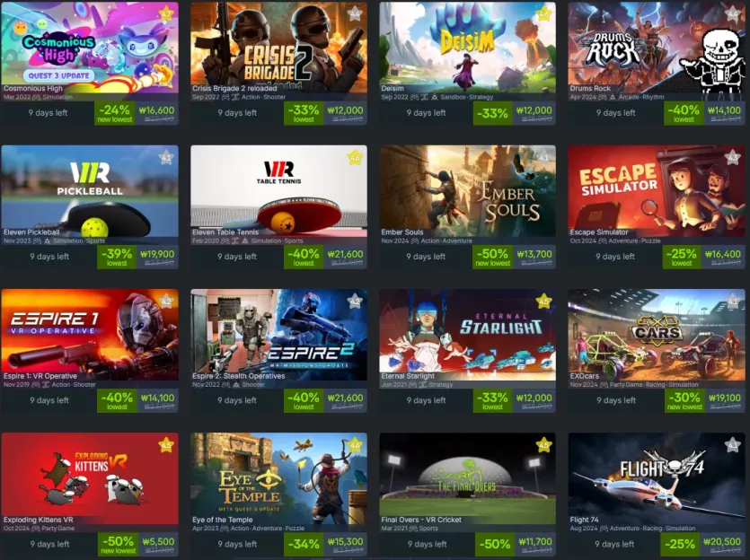The width and height of the screenshot is (750, 560).
Task: Click the ₩20,500 price for Flight 74
Action: tap(722, 542)
